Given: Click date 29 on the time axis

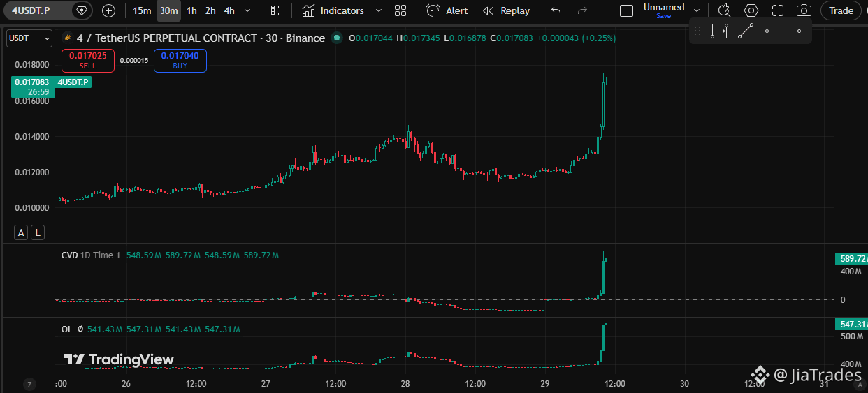Looking at the screenshot, I should pyautogui.click(x=545, y=384).
